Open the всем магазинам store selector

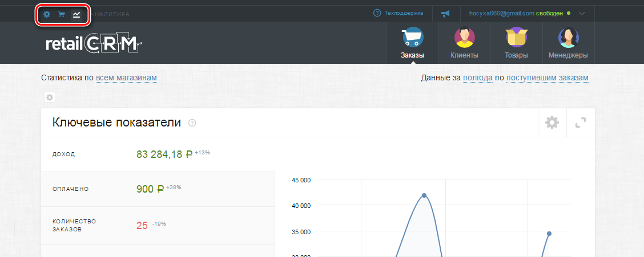[x=126, y=77]
